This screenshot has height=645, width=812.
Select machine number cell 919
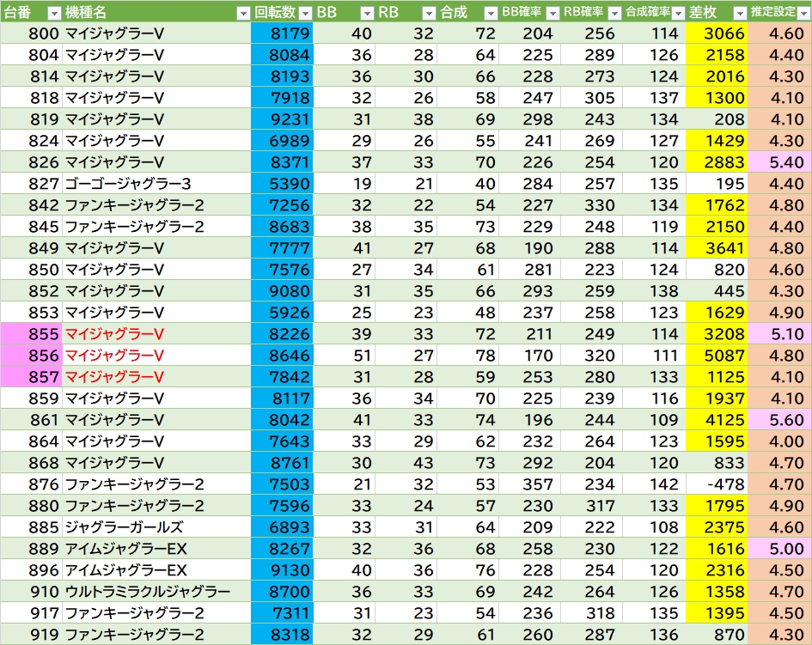[32, 635]
